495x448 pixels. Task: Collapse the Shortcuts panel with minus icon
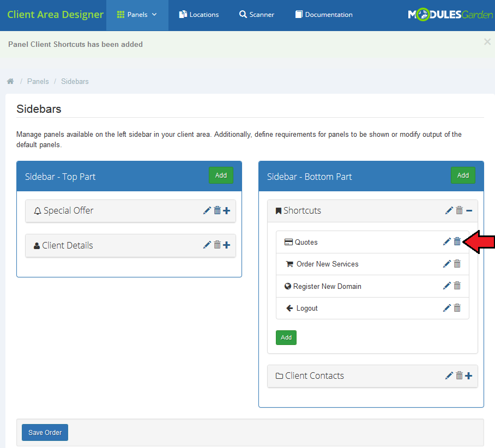469,210
